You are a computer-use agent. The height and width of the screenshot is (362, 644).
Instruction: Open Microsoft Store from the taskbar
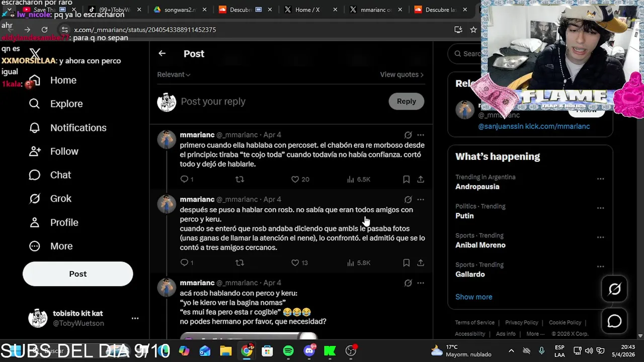pos(267,350)
